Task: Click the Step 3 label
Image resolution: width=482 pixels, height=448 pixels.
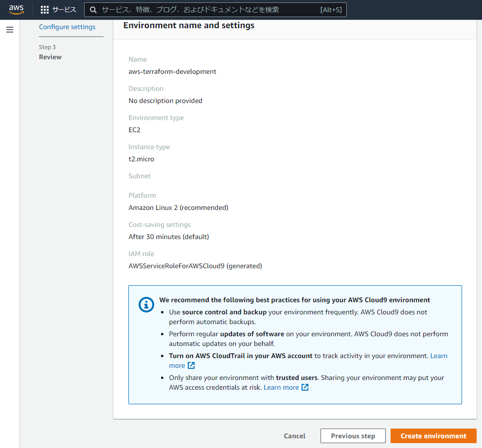Action: (47, 47)
